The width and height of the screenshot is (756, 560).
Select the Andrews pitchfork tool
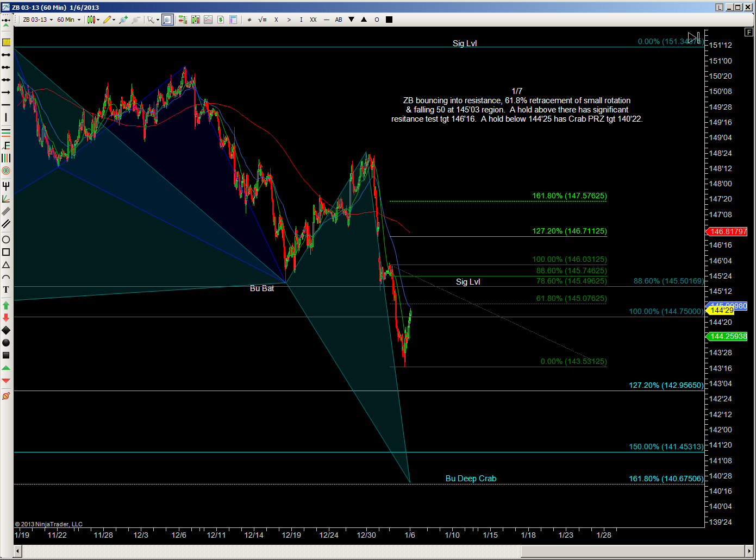click(6, 186)
